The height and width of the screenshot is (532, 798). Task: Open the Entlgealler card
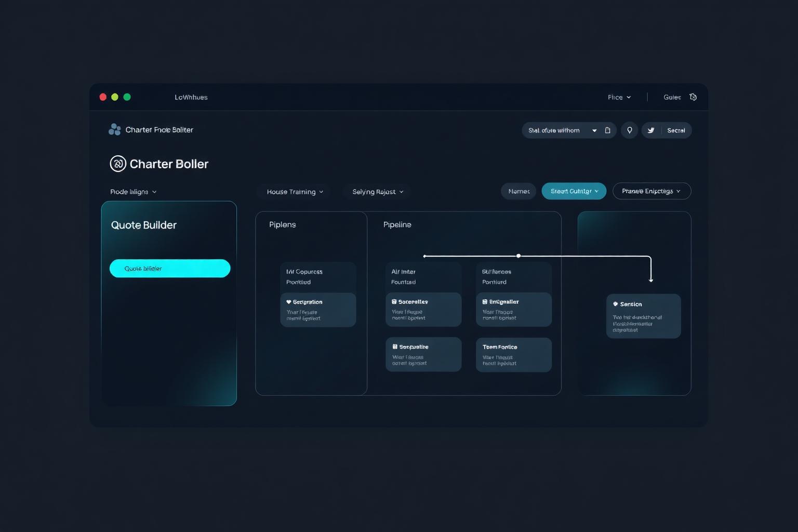pyautogui.click(x=514, y=310)
